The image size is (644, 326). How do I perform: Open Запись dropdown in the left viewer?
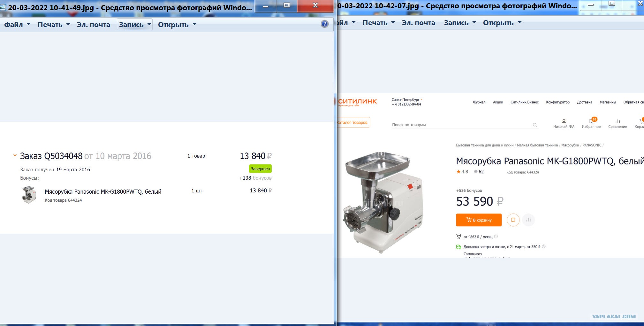pyautogui.click(x=135, y=25)
